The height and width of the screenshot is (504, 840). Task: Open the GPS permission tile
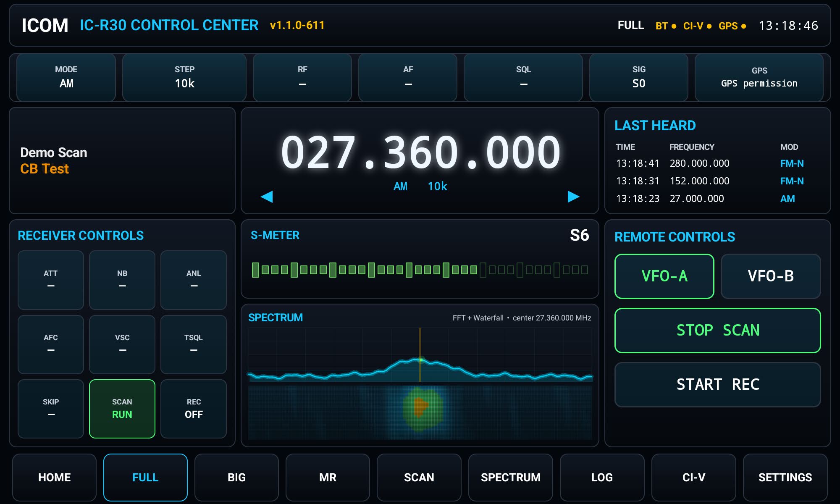click(759, 77)
